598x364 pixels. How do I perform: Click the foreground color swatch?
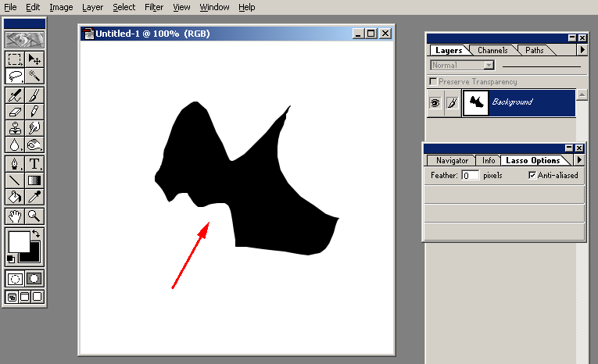(x=19, y=241)
